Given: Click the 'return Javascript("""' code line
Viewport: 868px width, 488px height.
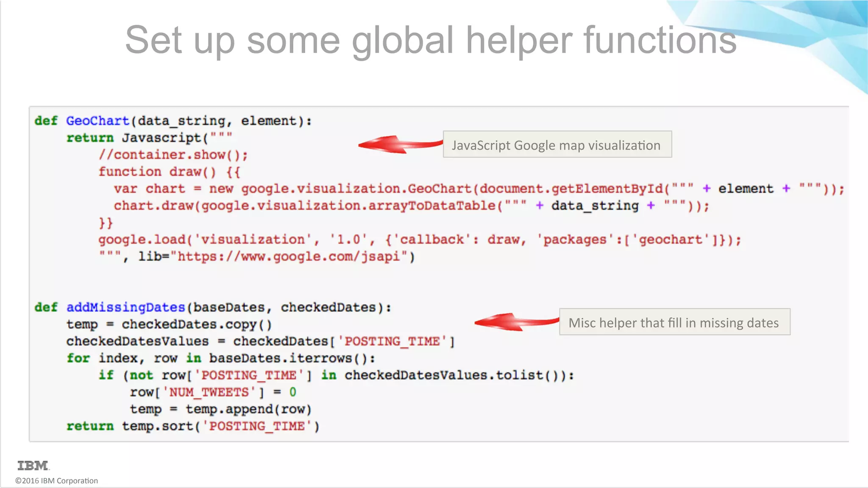Looking at the screenshot, I should (x=149, y=138).
